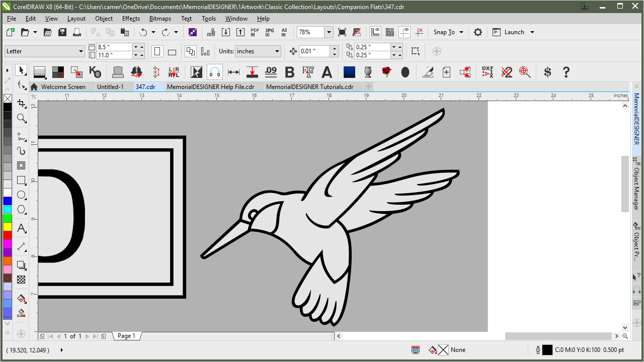The width and height of the screenshot is (644, 362).
Task: Click the page width 8.5" field
Action: point(114,47)
